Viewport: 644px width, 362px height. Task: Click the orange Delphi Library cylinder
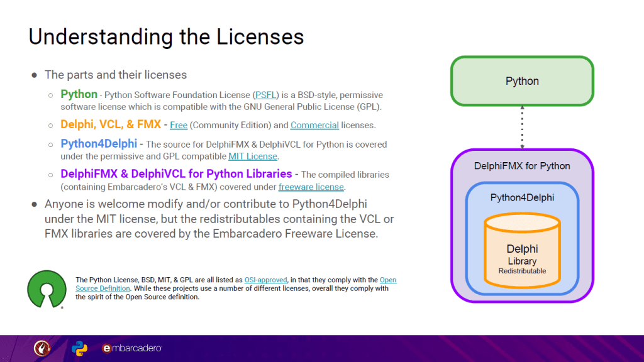(x=522, y=250)
